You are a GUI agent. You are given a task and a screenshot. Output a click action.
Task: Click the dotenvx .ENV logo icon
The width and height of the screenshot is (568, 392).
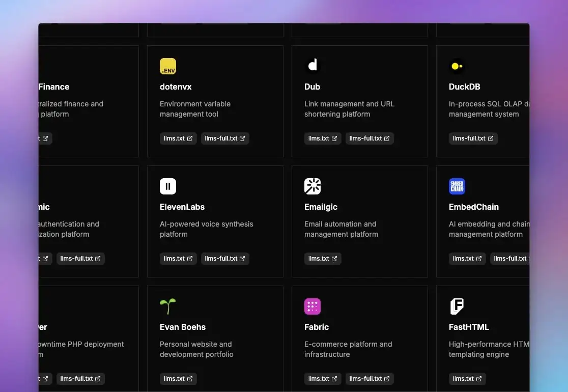[x=168, y=66]
